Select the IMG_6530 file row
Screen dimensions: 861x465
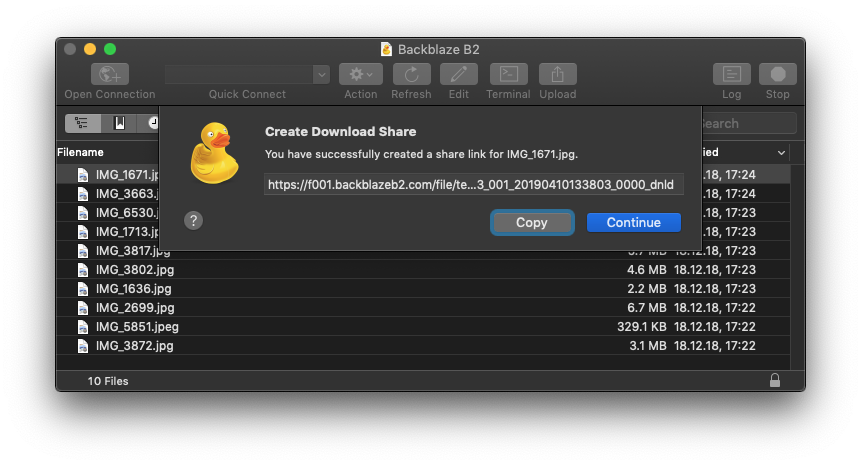click(108, 212)
